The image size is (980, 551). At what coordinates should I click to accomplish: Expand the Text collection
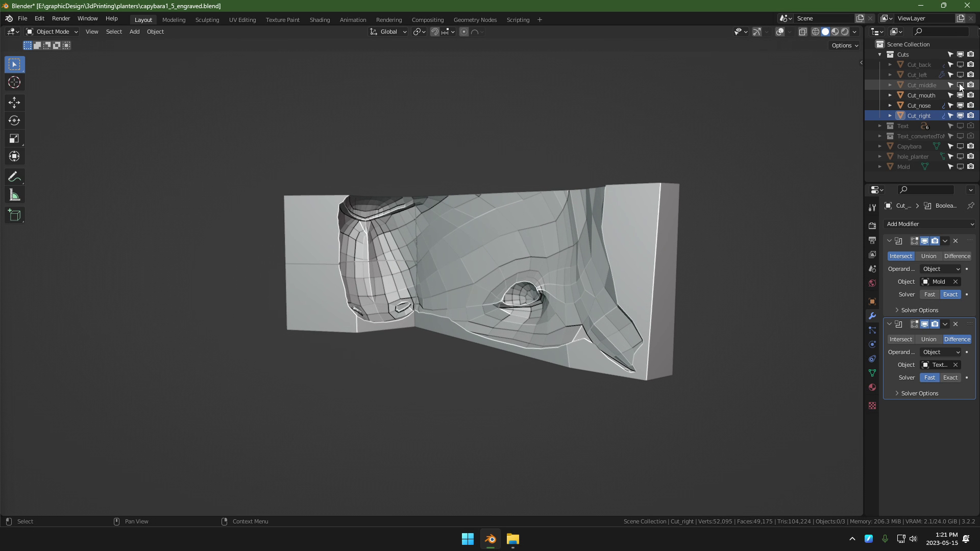pos(879,126)
